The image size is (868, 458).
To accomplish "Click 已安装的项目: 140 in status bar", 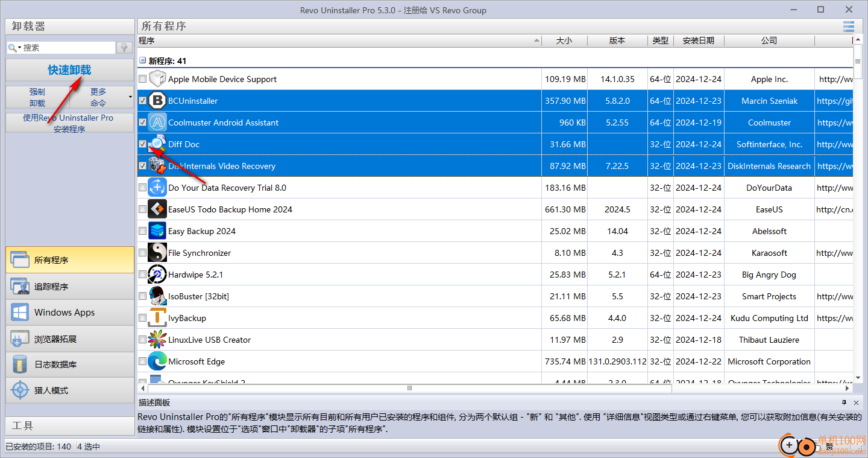I will (39, 447).
